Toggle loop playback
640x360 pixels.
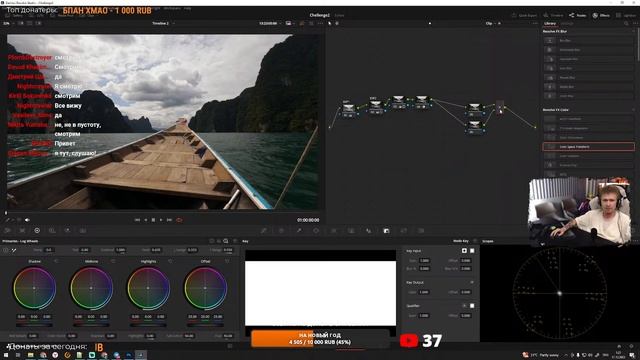[179, 220]
